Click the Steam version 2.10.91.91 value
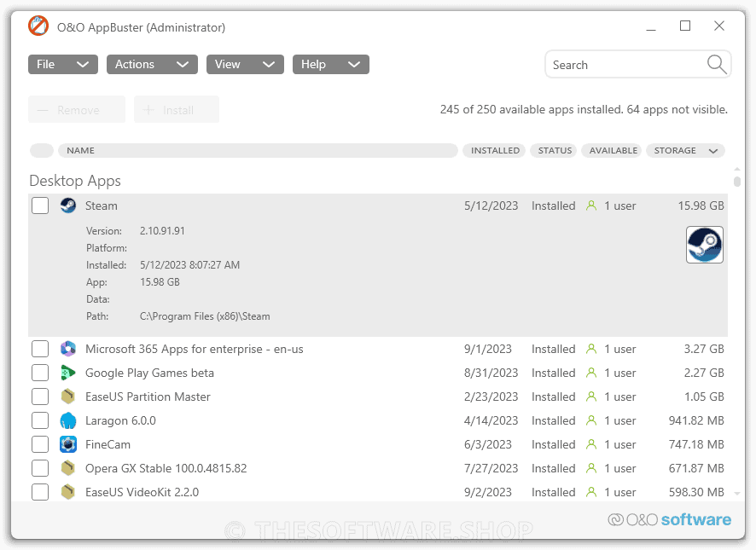The image size is (756, 550). (x=162, y=231)
